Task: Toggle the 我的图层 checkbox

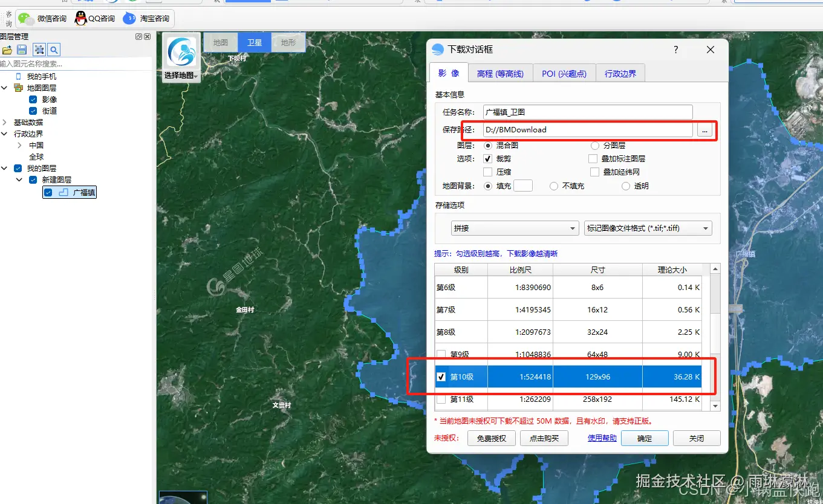Action: (18, 169)
